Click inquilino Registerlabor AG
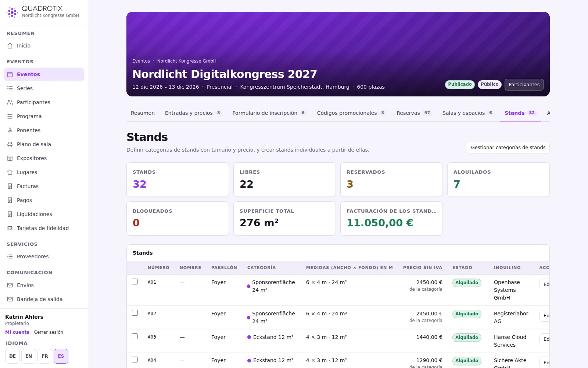Screen dimensions: 588x368 511,317
